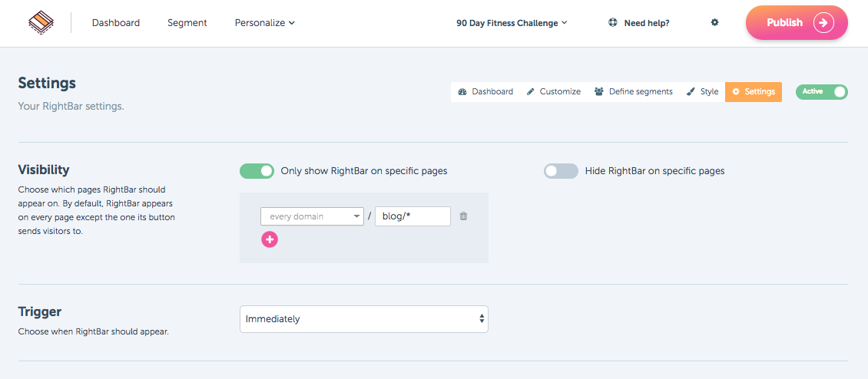
Task: Click the arrow icon inside Publish button
Action: point(823,23)
